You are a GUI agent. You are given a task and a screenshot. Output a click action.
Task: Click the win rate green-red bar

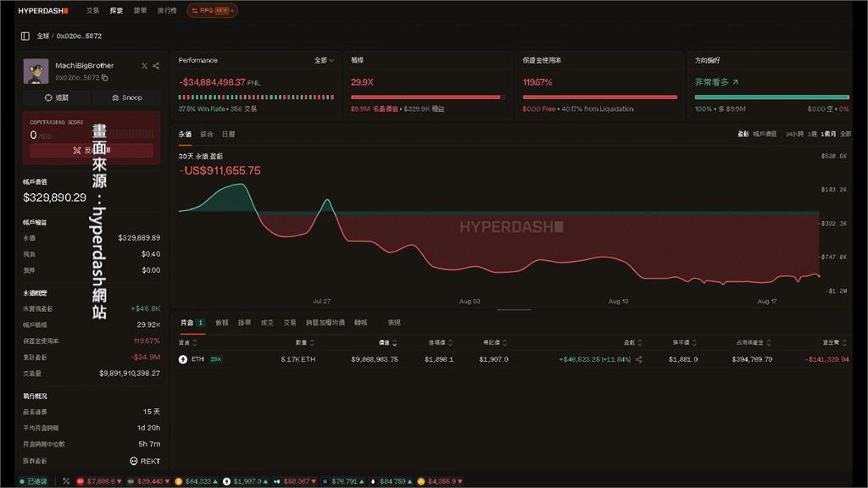tap(256, 97)
